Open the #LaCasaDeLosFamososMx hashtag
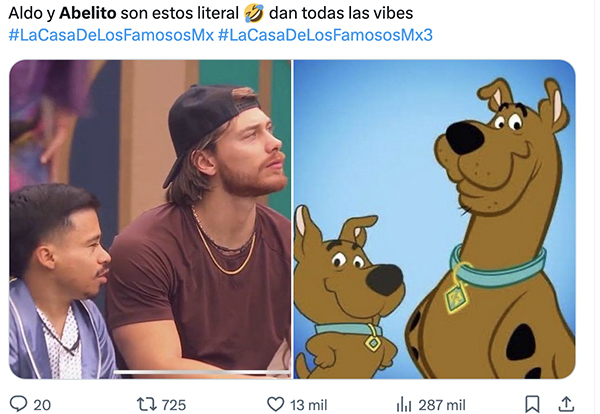Viewport: 600px width, 414px height. 111,35
